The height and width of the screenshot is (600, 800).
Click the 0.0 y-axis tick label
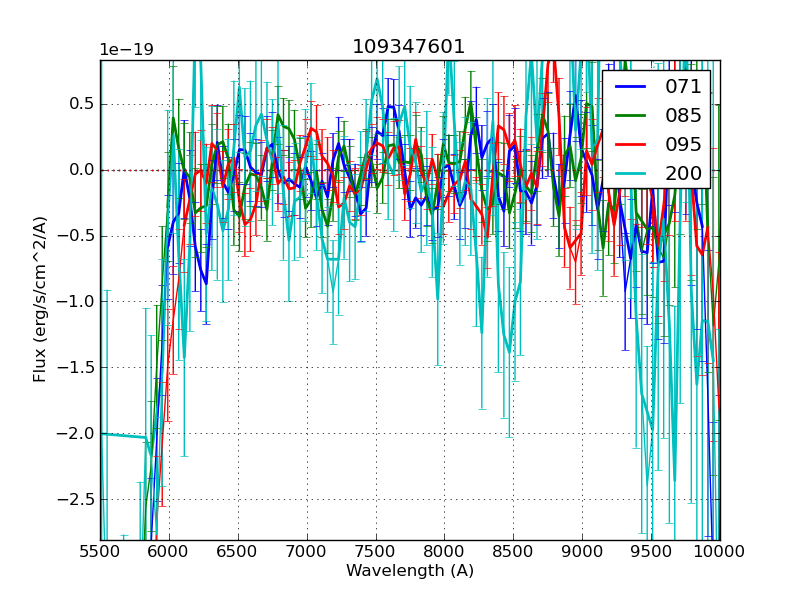click(x=80, y=170)
